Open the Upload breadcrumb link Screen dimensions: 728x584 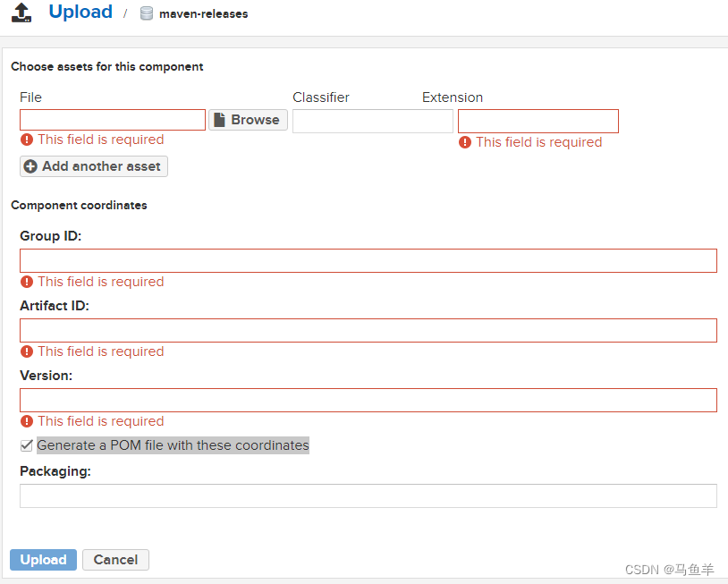pos(80,12)
